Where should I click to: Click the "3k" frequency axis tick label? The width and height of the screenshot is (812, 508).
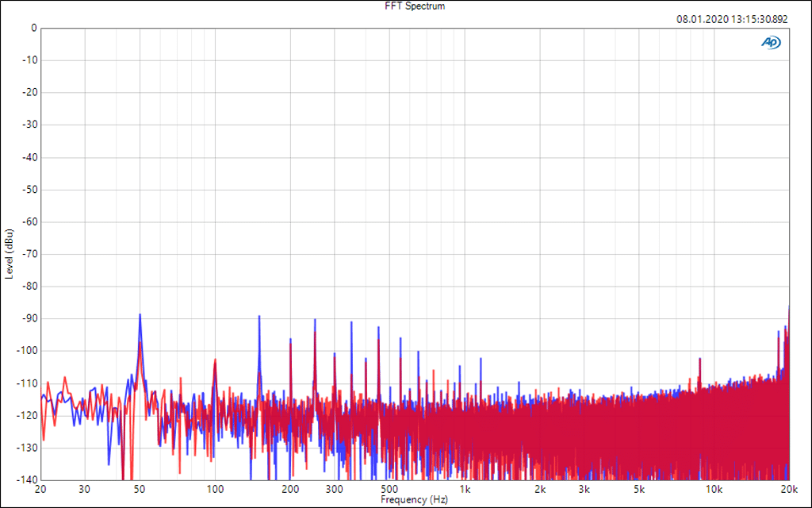point(584,489)
